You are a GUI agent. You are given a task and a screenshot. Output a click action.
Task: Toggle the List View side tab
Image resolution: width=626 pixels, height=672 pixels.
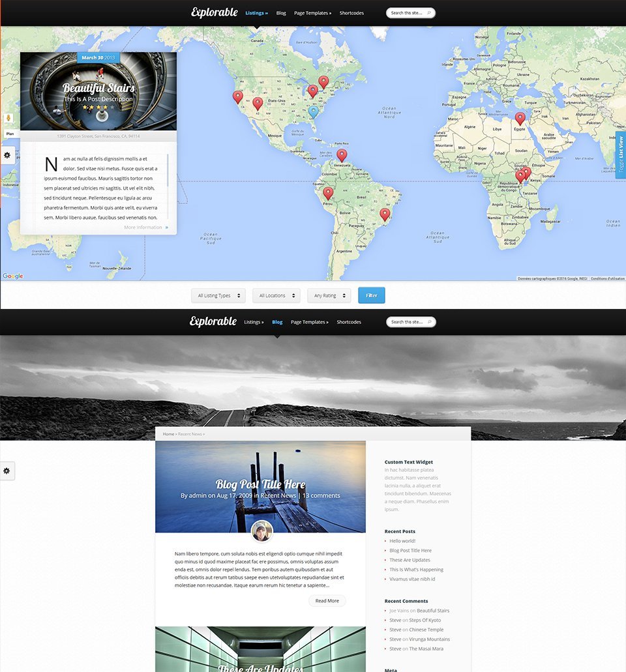tap(620, 154)
